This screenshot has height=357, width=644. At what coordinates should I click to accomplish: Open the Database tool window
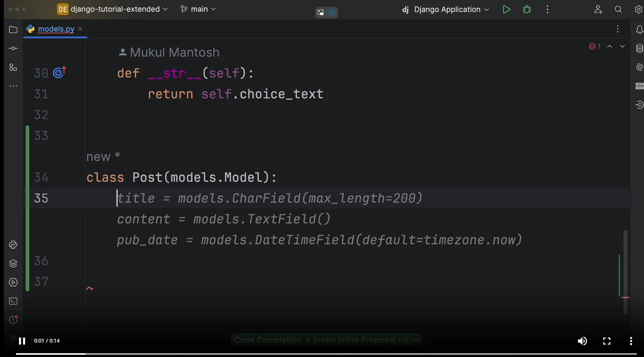(x=639, y=49)
